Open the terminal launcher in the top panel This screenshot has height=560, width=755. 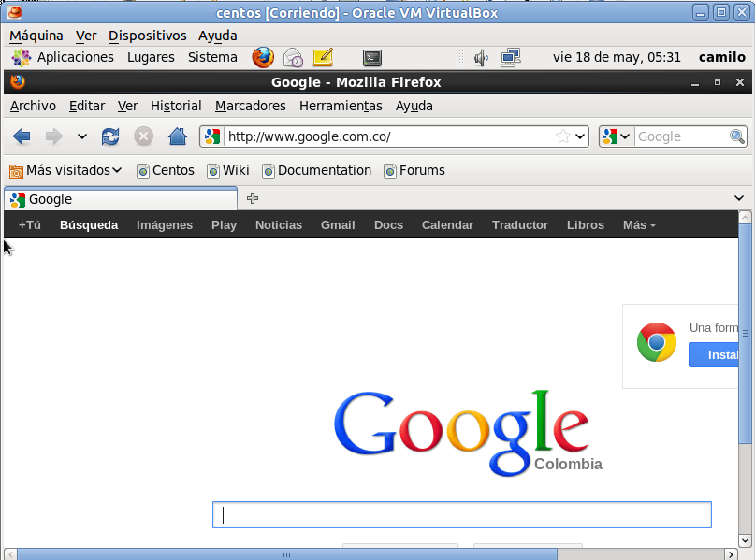371,57
